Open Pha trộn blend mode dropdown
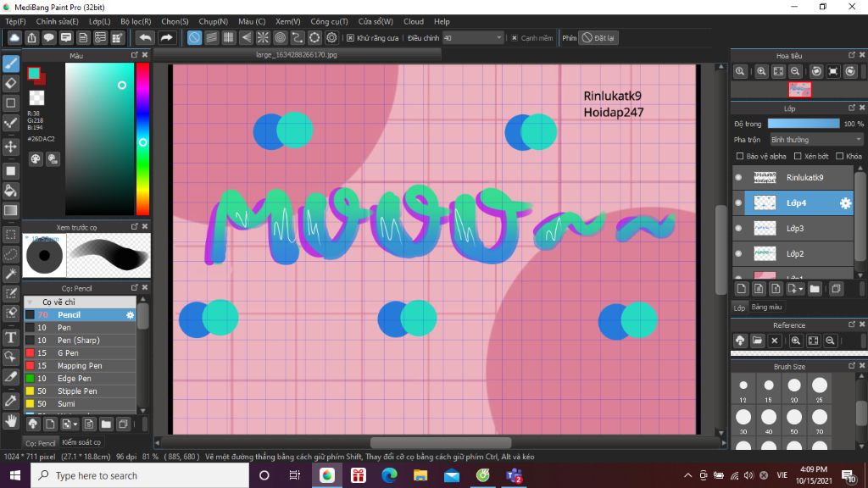This screenshot has height=488, width=868. pos(816,140)
